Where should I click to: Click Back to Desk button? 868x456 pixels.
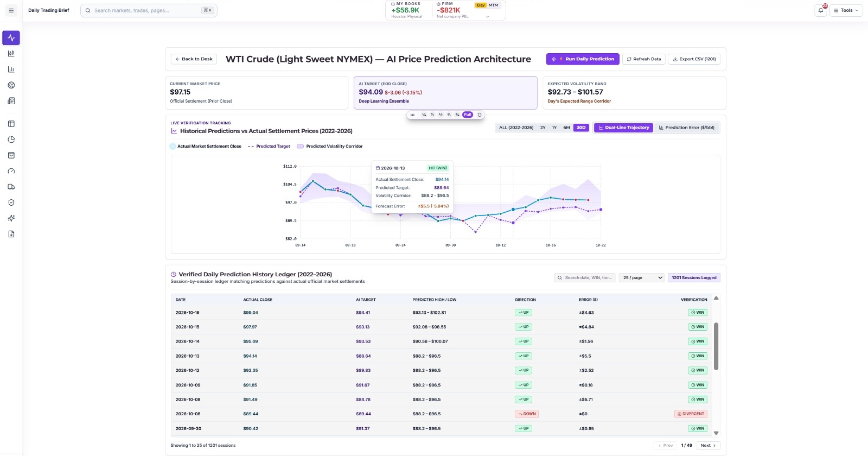pos(194,59)
